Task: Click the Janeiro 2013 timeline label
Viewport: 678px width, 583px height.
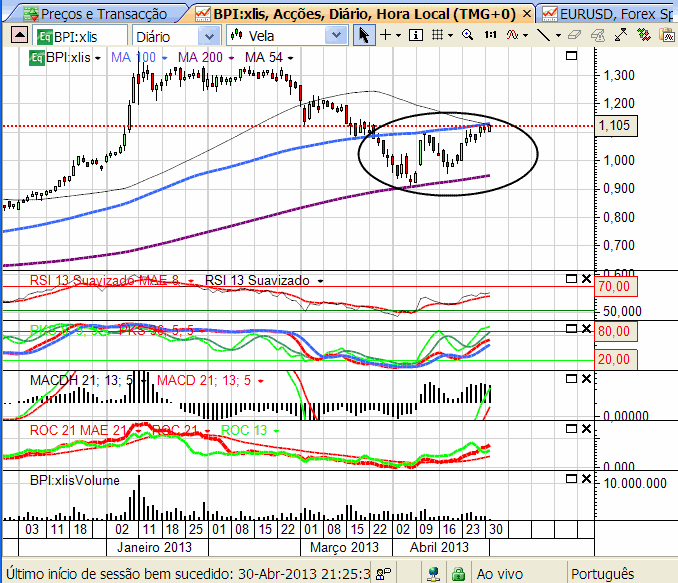Action: (x=154, y=547)
